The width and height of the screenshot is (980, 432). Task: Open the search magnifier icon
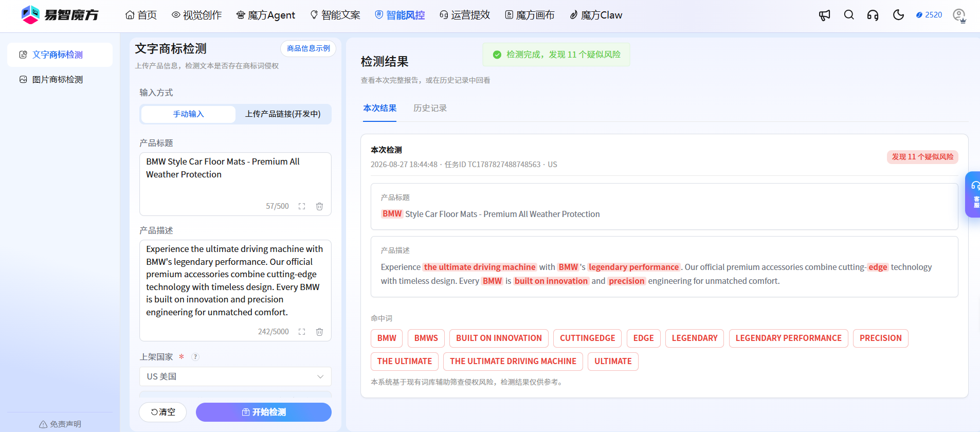849,15
